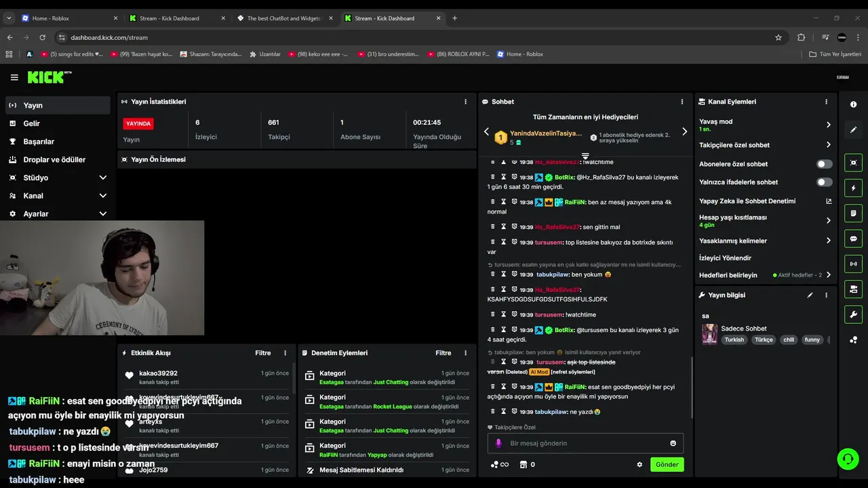Show next top gifter with right arrow

pos(684,131)
